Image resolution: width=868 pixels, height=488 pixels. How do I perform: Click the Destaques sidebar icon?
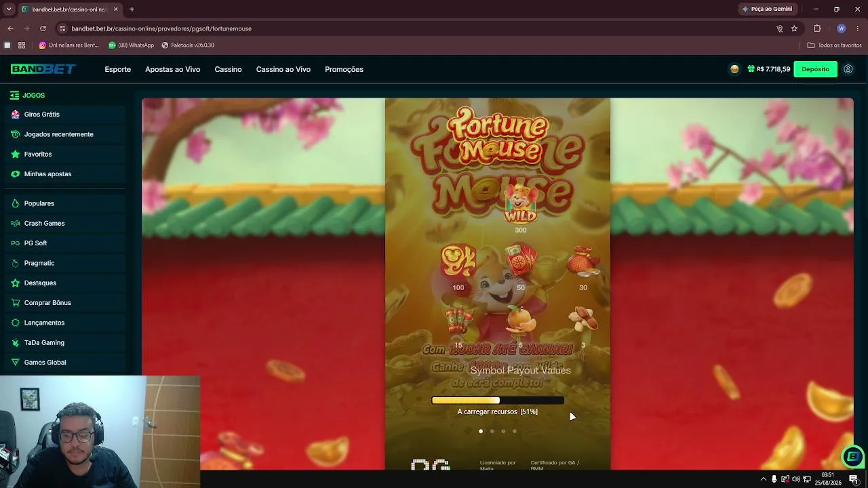tap(16, 283)
